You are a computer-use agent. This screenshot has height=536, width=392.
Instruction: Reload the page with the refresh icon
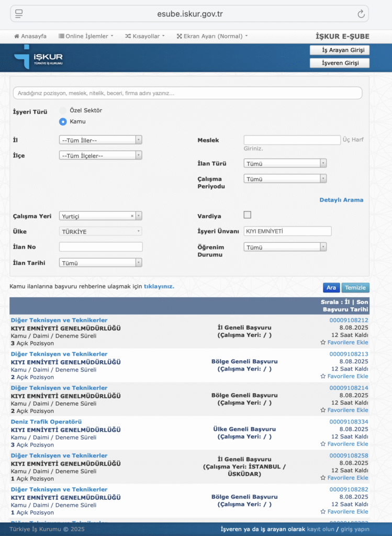click(x=361, y=14)
